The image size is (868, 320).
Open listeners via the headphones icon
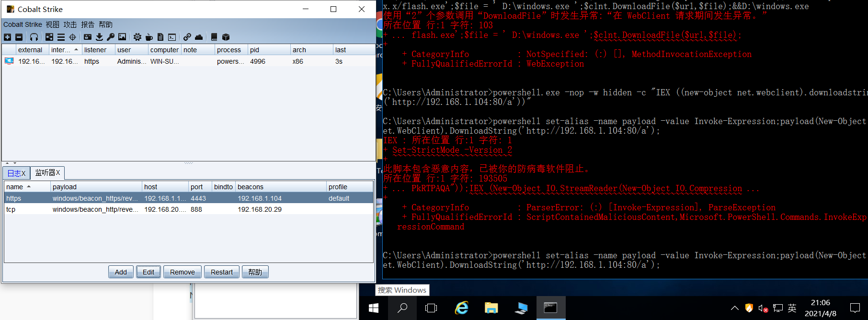click(x=34, y=37)
